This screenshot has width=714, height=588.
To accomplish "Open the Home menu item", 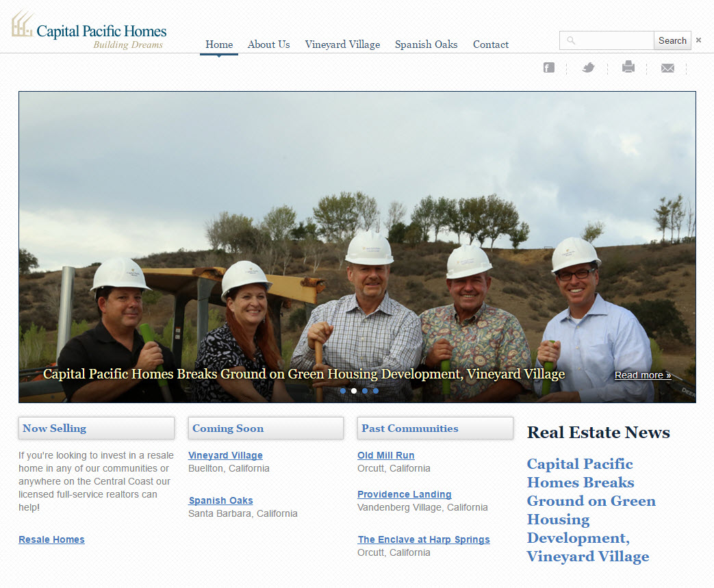I will 219,44.
